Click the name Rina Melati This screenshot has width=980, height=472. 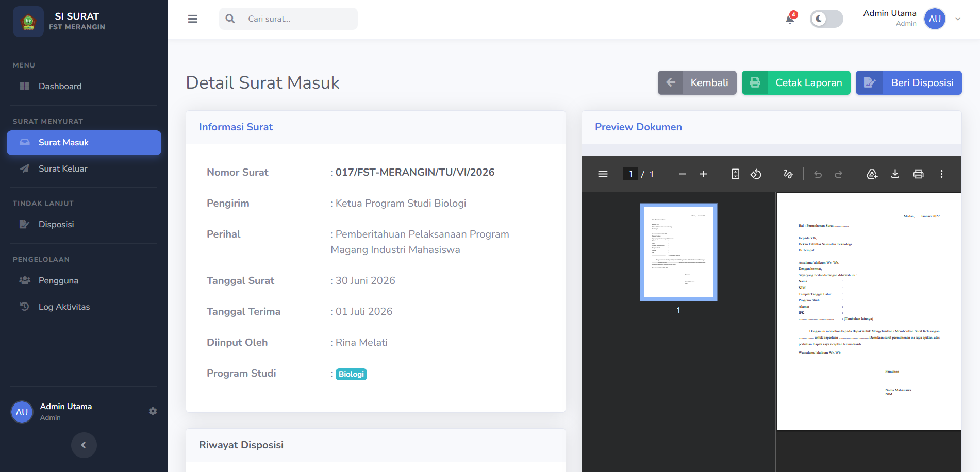click(361, 343)
